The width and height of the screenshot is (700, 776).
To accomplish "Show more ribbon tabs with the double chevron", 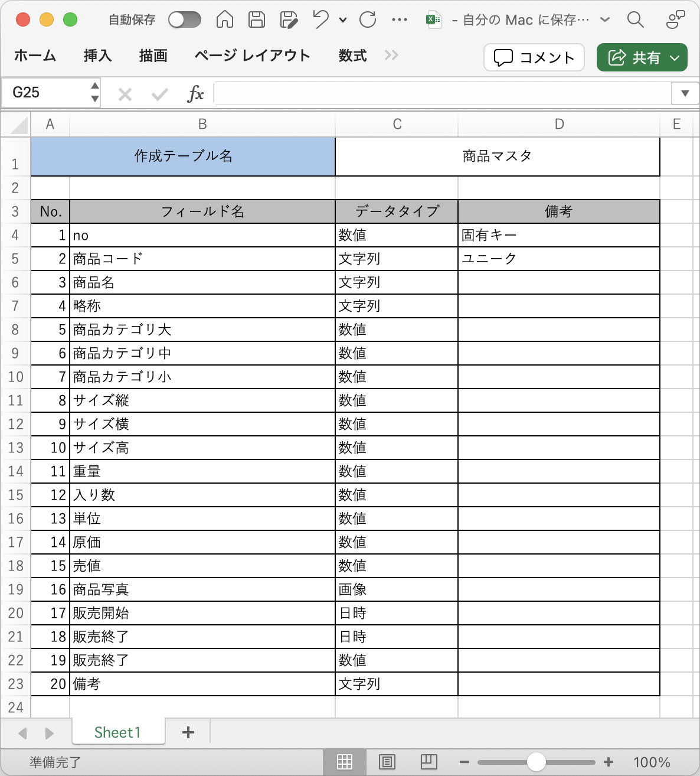I will click(391, 56).
